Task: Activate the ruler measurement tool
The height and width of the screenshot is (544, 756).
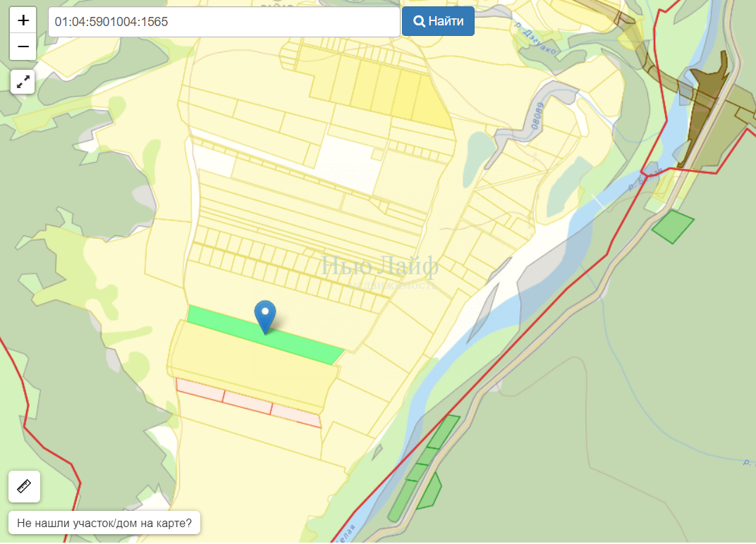Action: coord(24,486)
